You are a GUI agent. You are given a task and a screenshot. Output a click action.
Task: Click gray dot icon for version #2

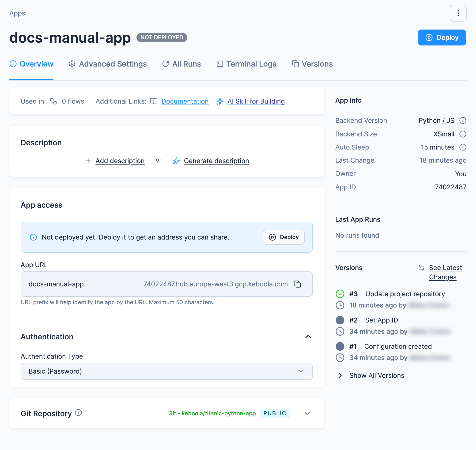click(x=340, y=320)
